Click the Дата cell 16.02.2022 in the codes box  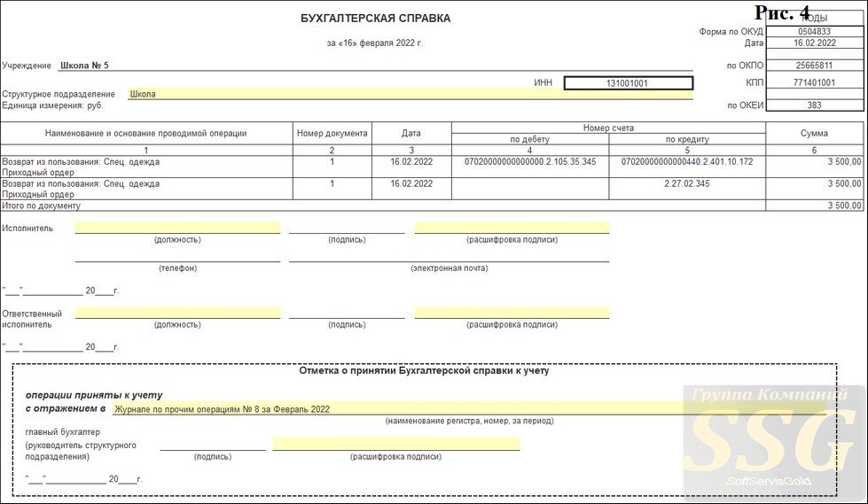coord(814,43)
